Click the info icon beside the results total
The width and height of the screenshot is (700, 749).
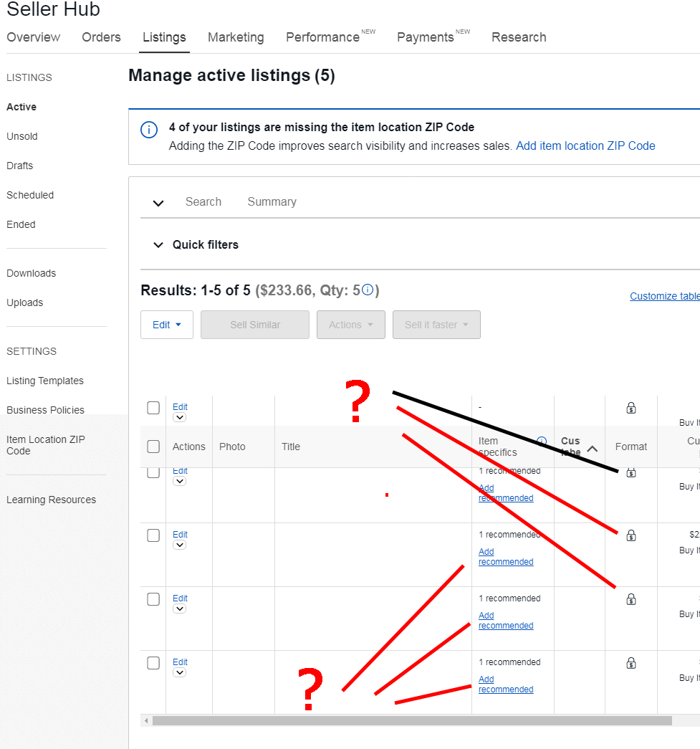(x=367, y=290)
